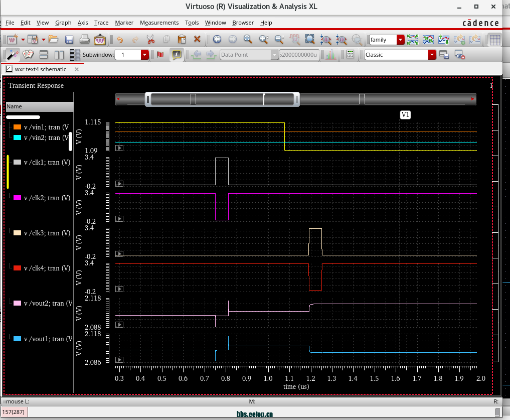
Task: Open the Data Point snap dropdown
Action: click(x=274, y=55)
